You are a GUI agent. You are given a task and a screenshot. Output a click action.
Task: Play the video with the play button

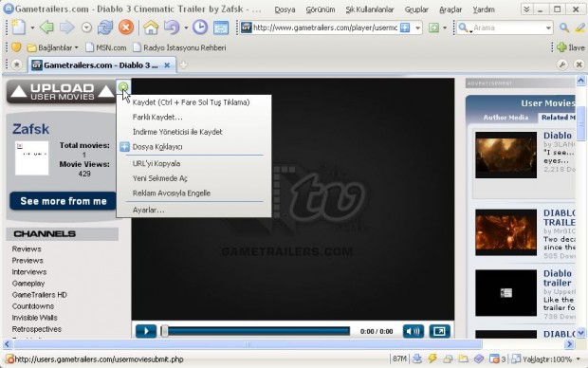tap(146, 331)
